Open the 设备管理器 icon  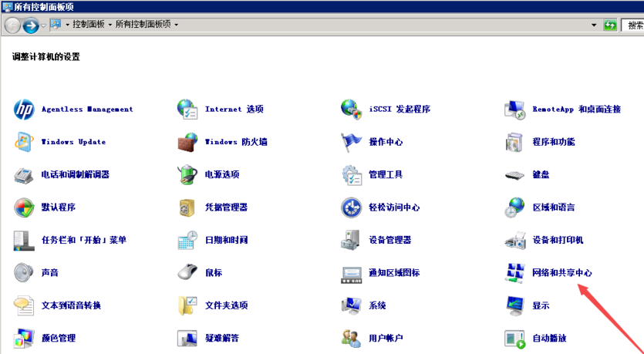pyautogui.click(x=352, y=241)
